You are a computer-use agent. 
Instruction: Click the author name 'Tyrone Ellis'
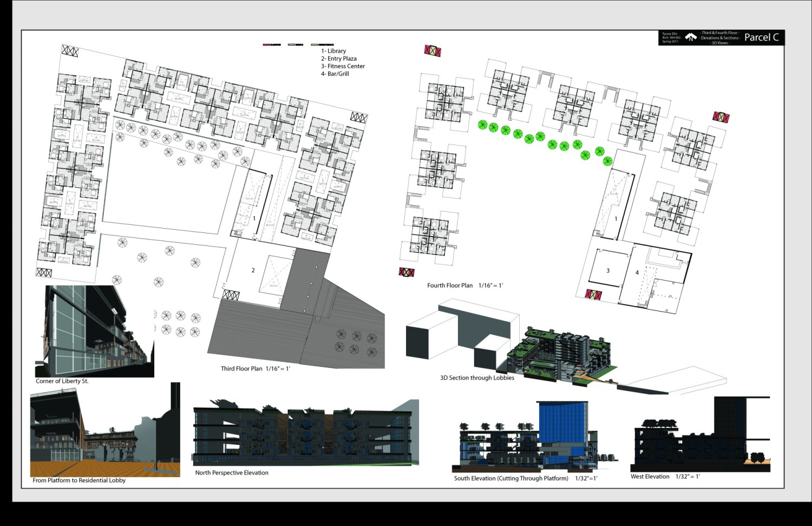pyautogui.click(x=670, y=34)
